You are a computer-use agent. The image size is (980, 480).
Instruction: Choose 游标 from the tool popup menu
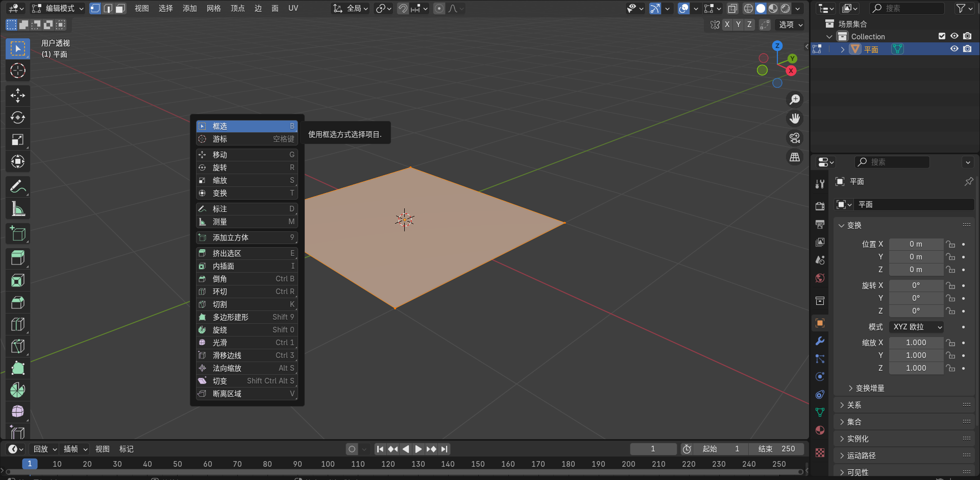pos(247,139)
